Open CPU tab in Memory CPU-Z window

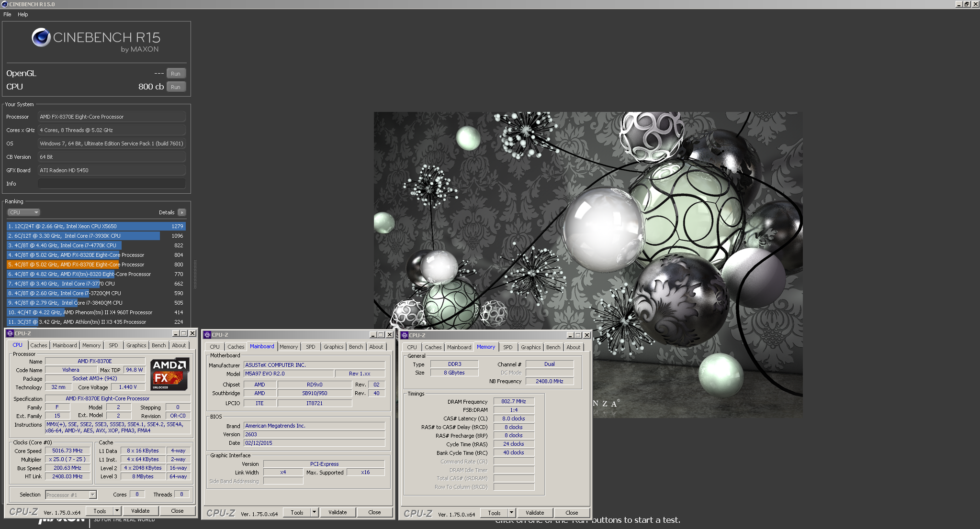coord(412,347)
